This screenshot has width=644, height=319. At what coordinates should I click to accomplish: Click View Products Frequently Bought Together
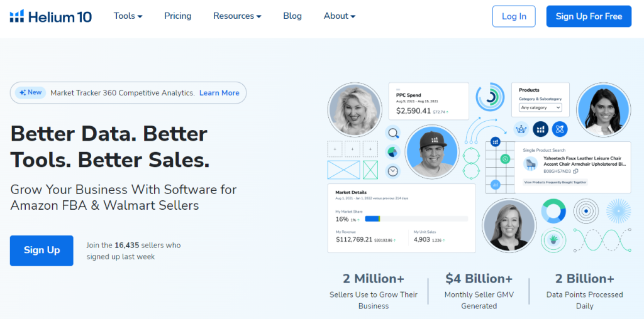pyautogui.click(x=555, y=182)
